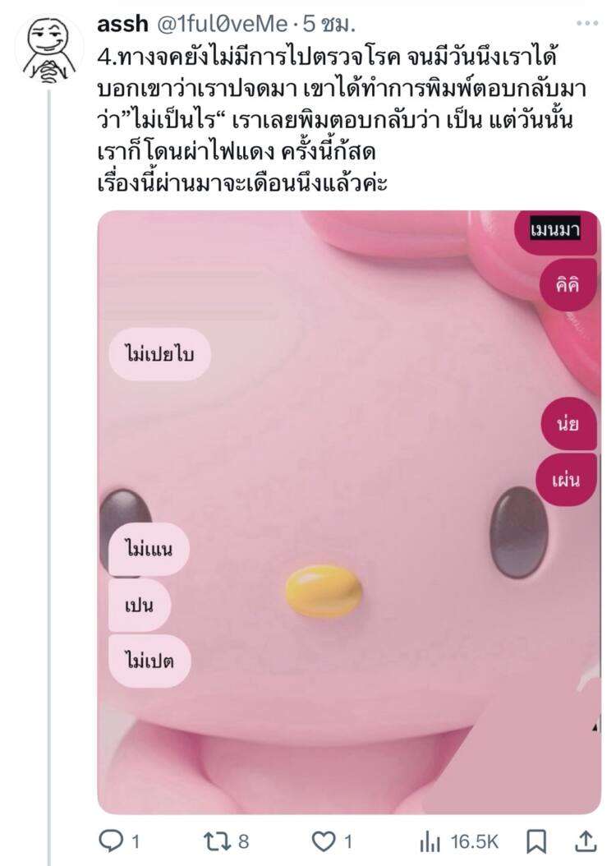Open the 5 ชม. timestamp link
The width and height of the screenshot is (616, 866).
pos(329,24)
